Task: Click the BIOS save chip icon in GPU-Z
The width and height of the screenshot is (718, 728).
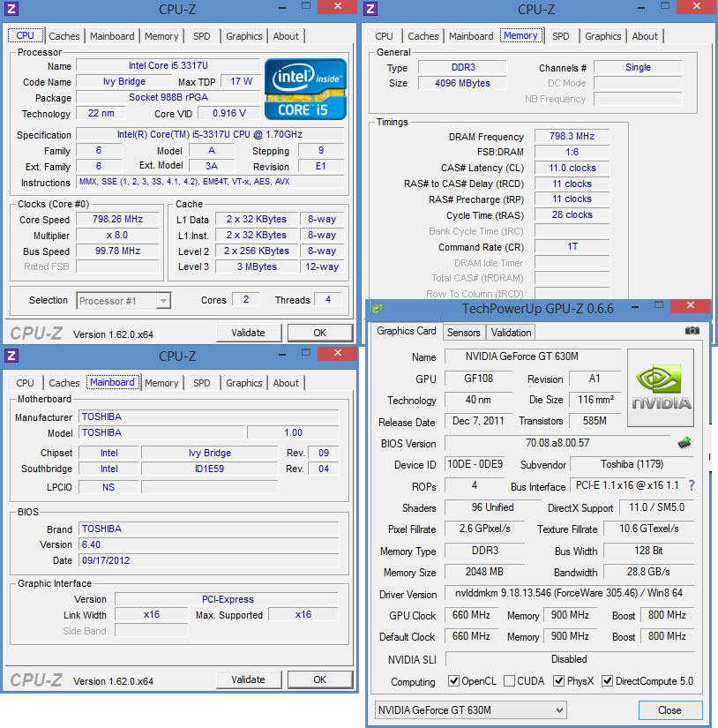Action: [x=684, y=443]
